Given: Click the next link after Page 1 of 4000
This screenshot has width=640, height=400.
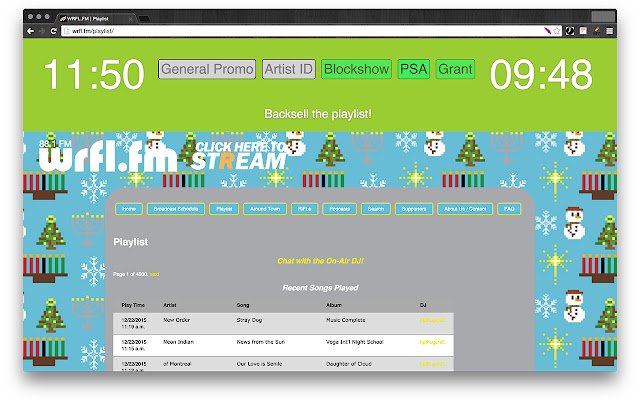Looking at the screenshot, I should [154, 274].
